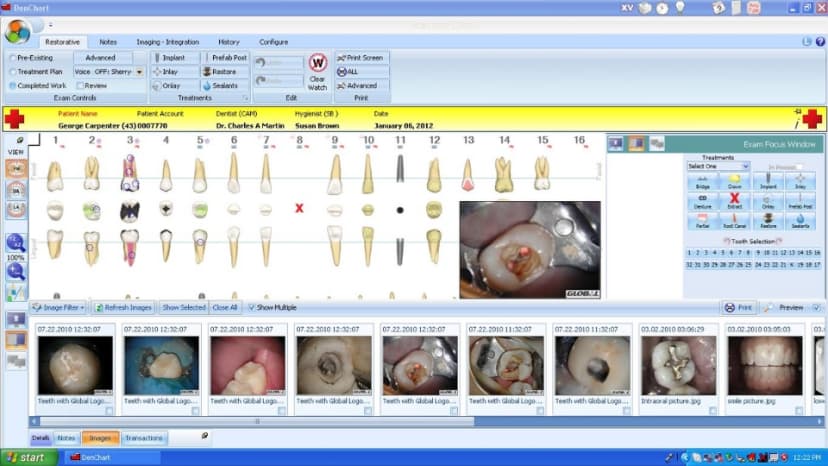
Task: Open the Image Filter dropdown
Action: [x=58, y=307]
